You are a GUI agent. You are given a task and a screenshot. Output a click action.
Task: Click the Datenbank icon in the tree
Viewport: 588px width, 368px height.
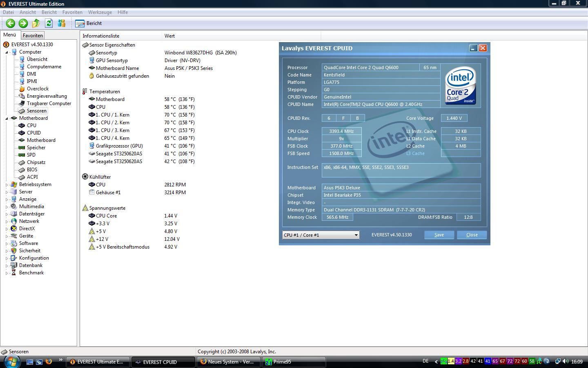[14, 265]
